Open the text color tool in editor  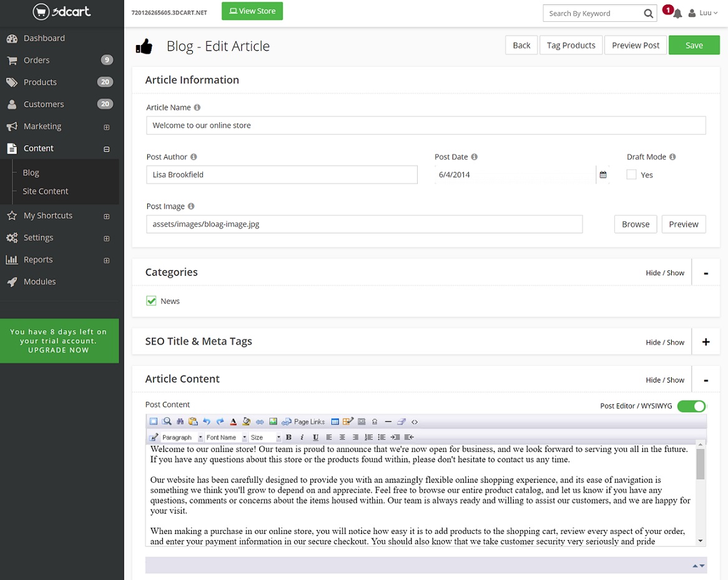[234, 422]
